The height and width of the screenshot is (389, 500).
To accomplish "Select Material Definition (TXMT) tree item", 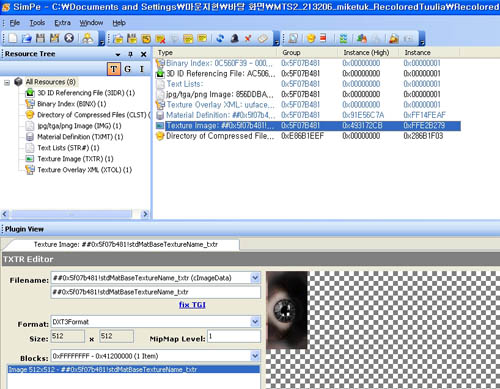I will [x=80, y=137].
